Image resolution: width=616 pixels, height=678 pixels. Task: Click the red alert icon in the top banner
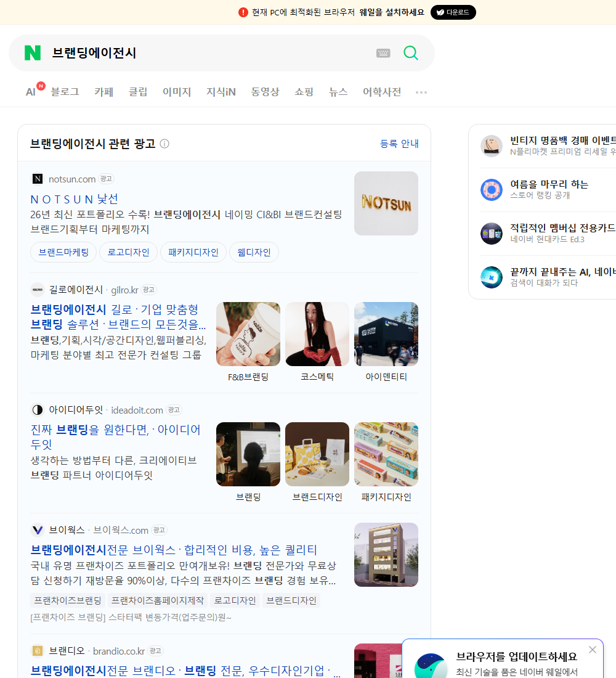243,12
